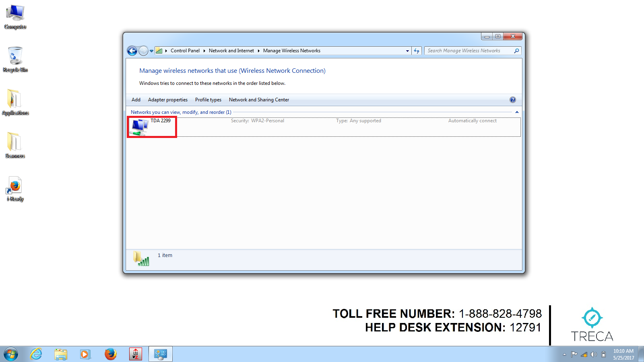644x362 pixels.
Task: Maximize the Manage Wireless Networks window
Action: point(497,36)
